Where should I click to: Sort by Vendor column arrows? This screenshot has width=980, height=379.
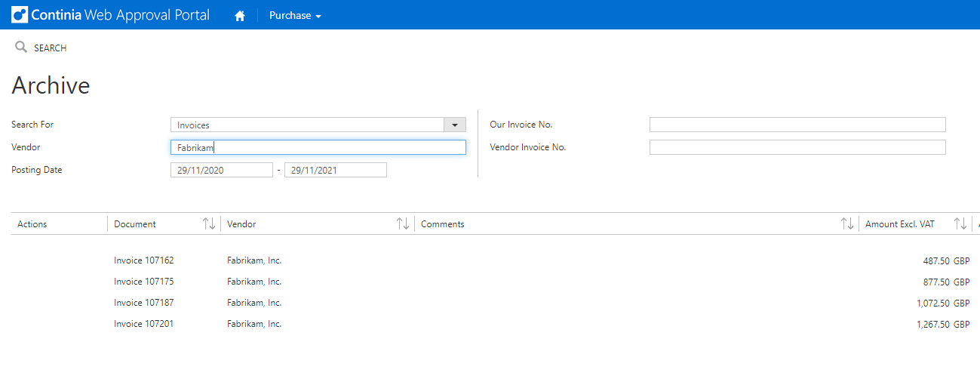pos(404,224)
